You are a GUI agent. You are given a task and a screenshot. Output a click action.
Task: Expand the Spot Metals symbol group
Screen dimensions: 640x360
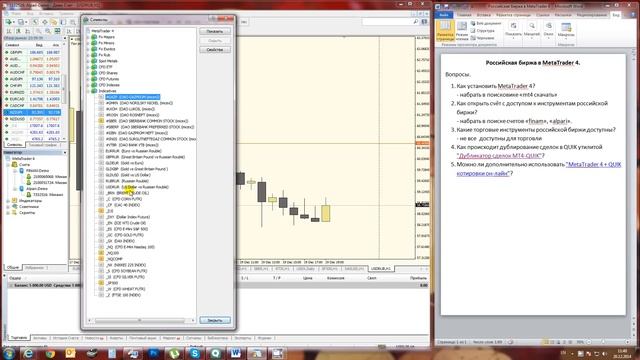88,61
